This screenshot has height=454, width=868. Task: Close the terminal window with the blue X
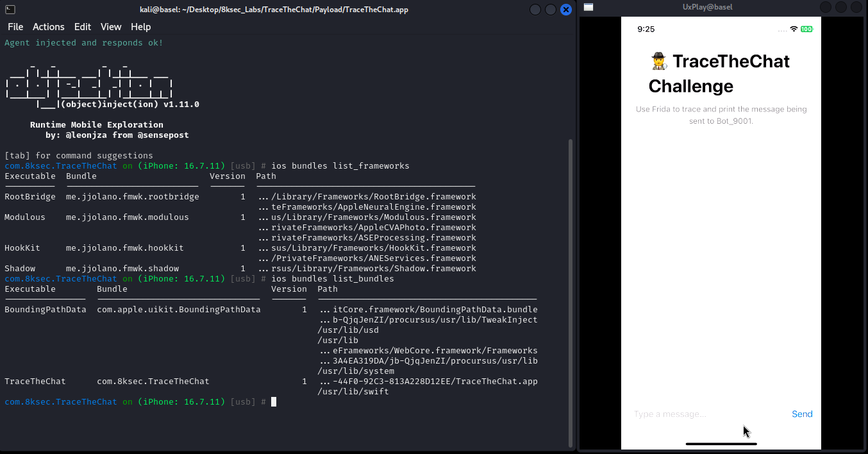(566, 10)
